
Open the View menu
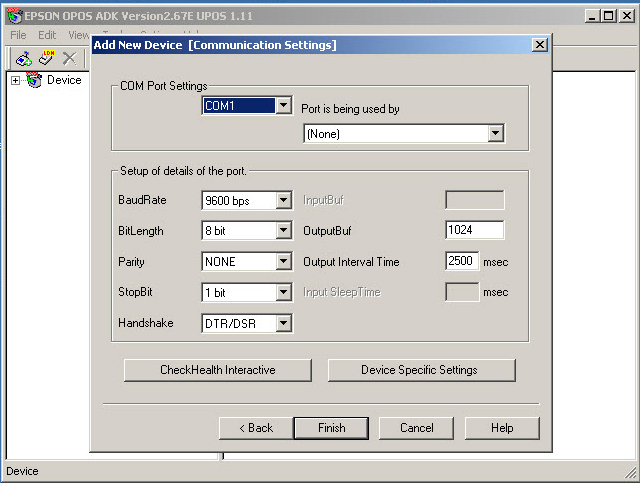click(x=78, y=36)
